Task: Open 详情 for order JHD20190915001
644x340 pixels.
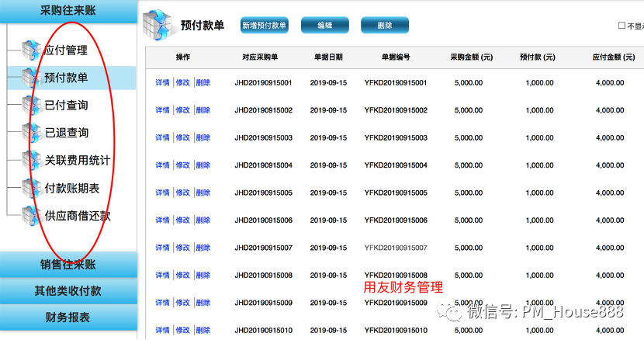Action: coord(162,82)
